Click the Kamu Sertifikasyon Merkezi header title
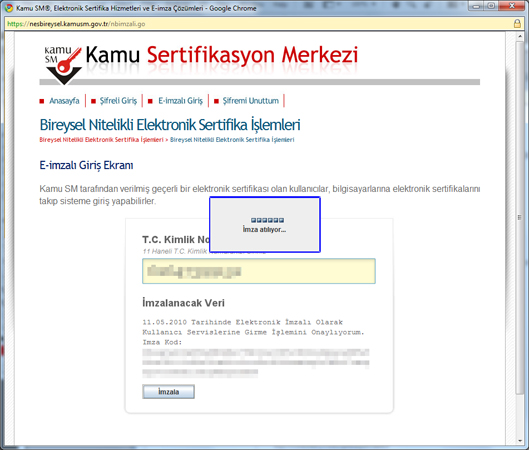The height and width of the screenshot is (450, 529). [x=222, y=55]
